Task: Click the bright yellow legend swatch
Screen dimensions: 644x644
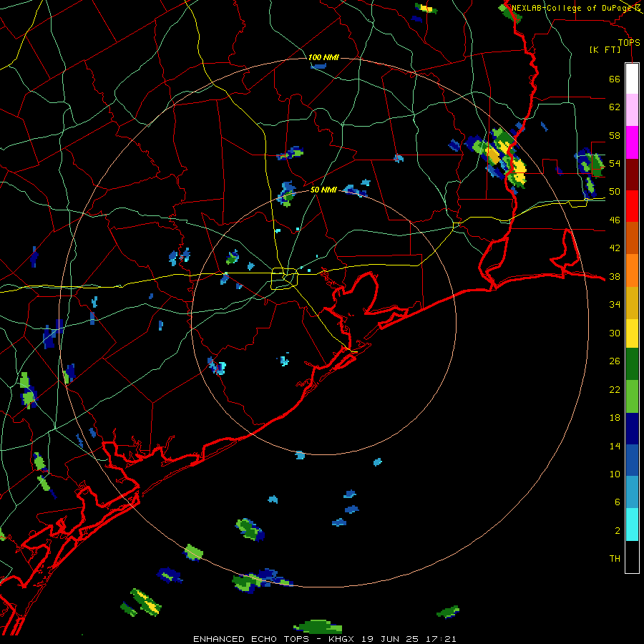Action: [x=632, y=333]
